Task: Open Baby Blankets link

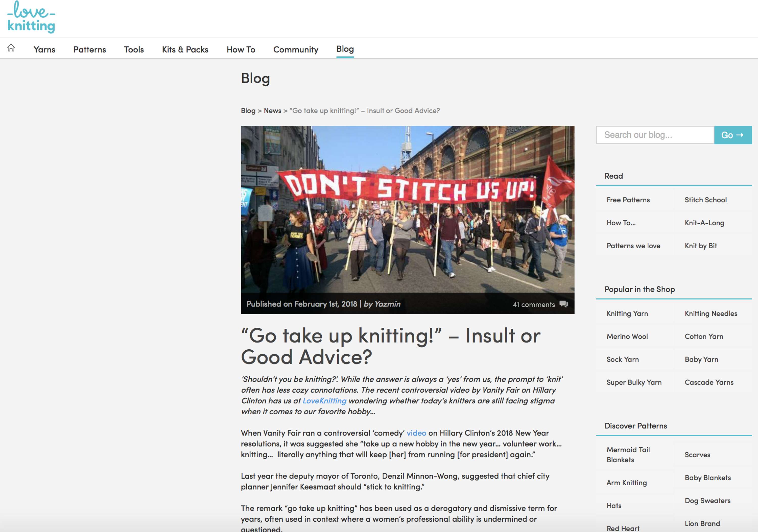Action: click(x=707, y=477)
